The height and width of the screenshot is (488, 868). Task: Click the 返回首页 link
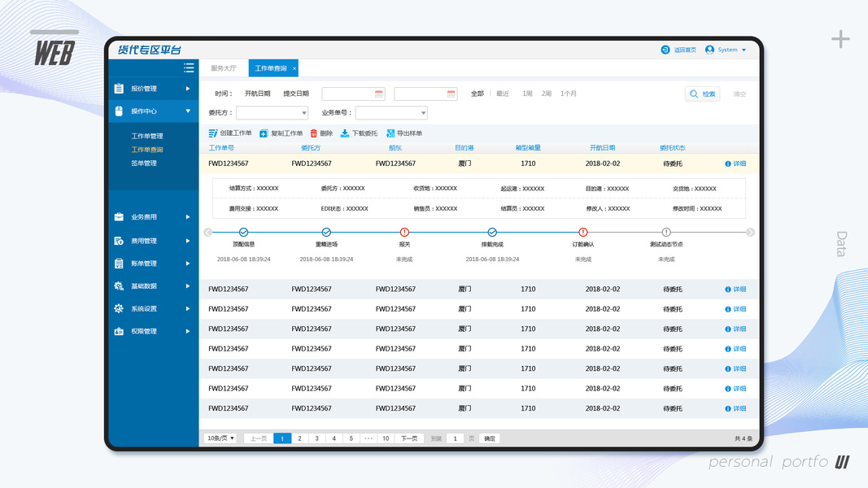pyautogui.click(x=685, y=50)
